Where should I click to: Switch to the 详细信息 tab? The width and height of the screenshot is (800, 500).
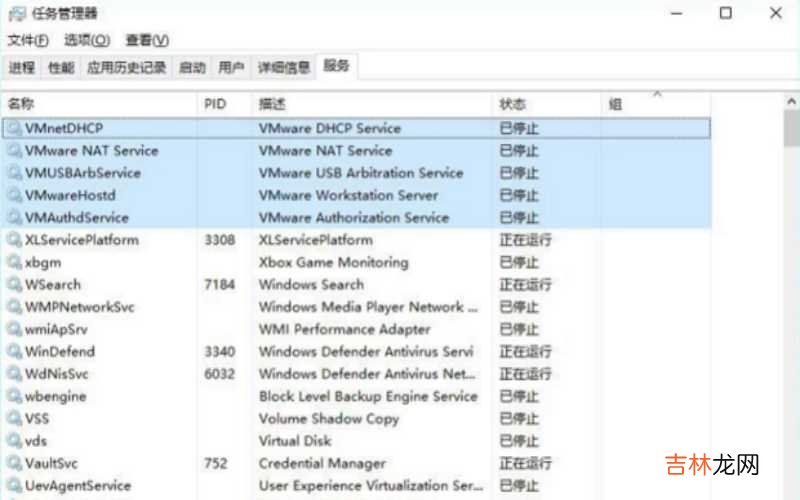(x=284, y=67)
